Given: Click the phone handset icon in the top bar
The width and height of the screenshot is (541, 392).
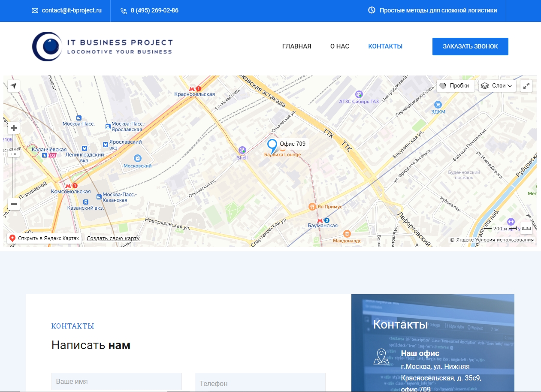Looking at the screenshot, I should coord(124,11).
